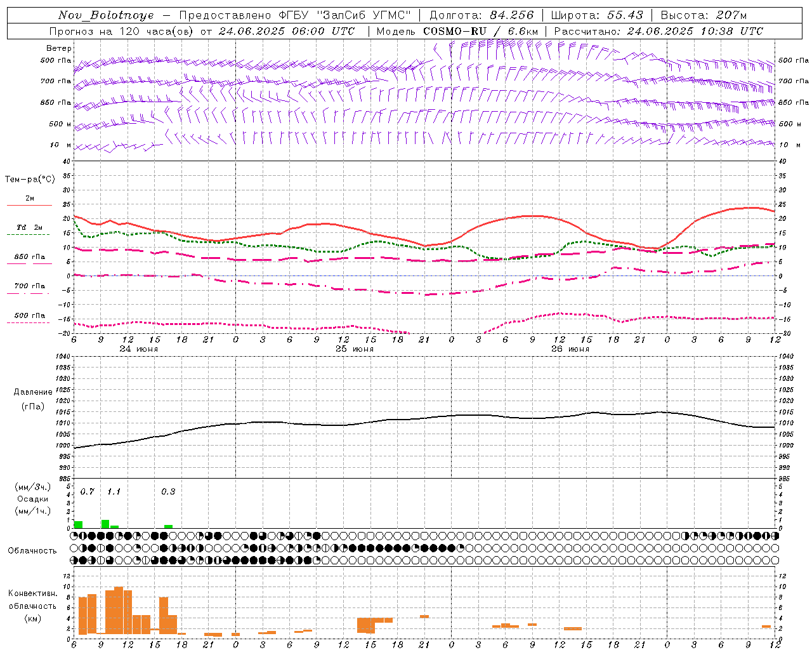Click the 26 июня date label
This screenshot has width=812, height=650.
(570, 349)
